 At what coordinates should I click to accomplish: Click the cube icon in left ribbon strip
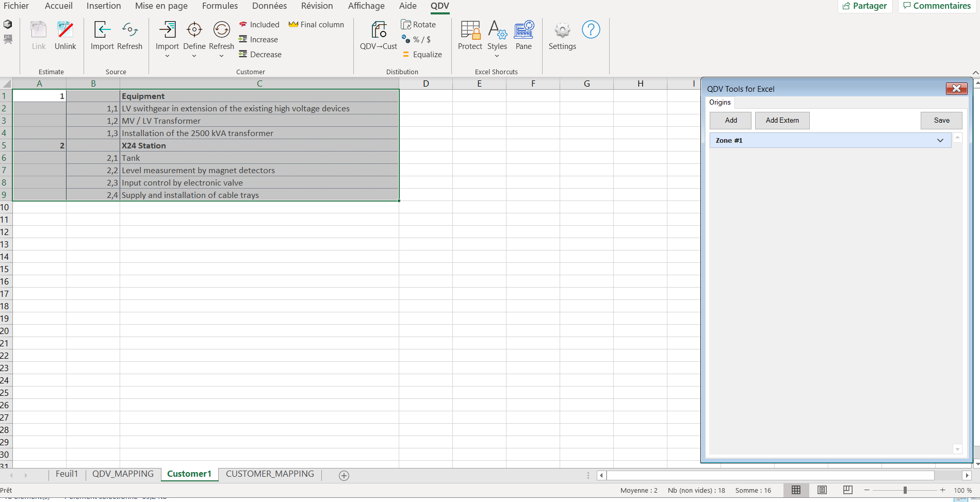[x=8, y=24]
